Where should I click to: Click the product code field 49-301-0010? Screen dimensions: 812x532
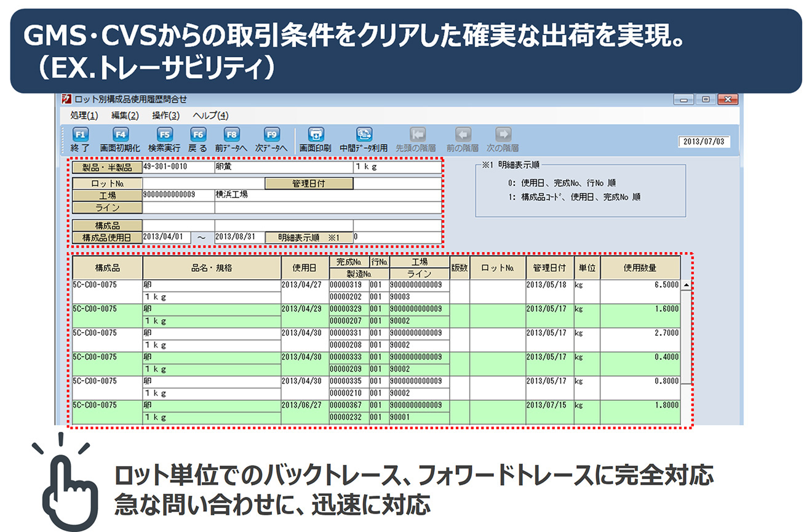pyautogui.click(x=178, y=167)
